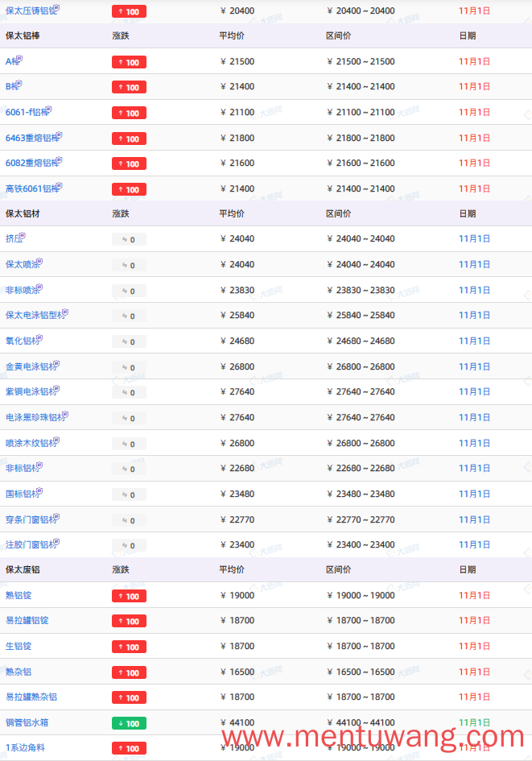Click the icon after 电泳黑珍珠铝材
Image resolution: width=532 pixels, height=761 pixels.
pos(65,414)
